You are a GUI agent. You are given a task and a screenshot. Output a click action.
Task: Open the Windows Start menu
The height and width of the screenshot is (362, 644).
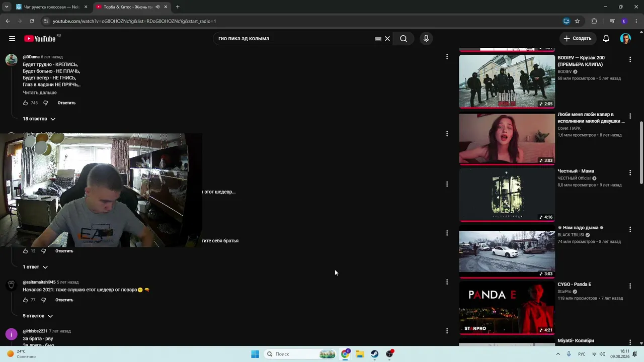coord(255,354)
